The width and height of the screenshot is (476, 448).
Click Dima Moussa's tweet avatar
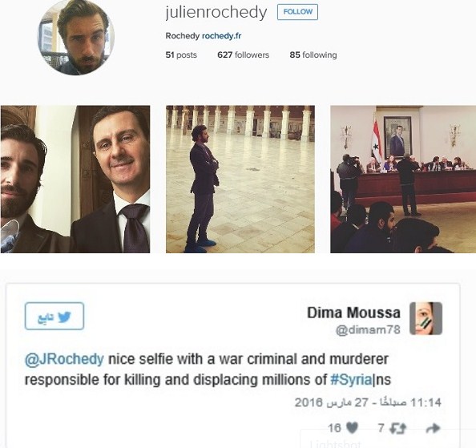click(x=426, y=318)
